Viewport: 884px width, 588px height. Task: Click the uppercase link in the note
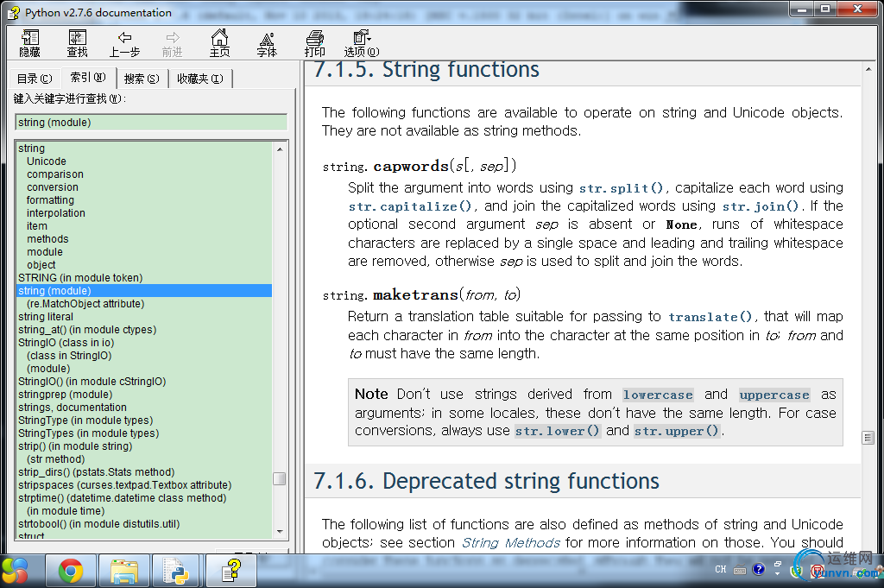(x=774, y=395)
